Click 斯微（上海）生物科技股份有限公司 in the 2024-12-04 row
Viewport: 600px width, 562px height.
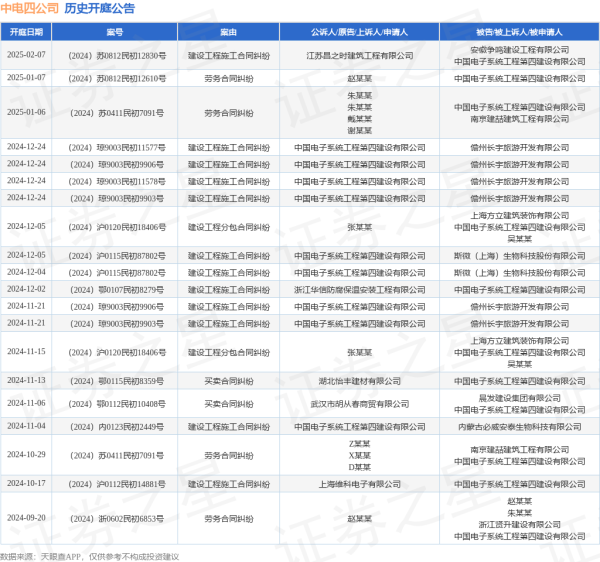520,273
